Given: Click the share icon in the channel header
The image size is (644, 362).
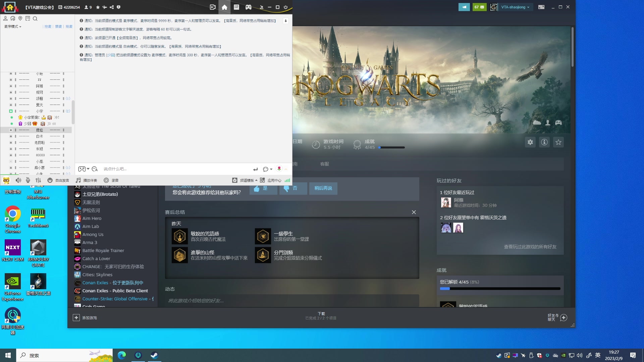Looking at the screenshot, I should (112, 7).
